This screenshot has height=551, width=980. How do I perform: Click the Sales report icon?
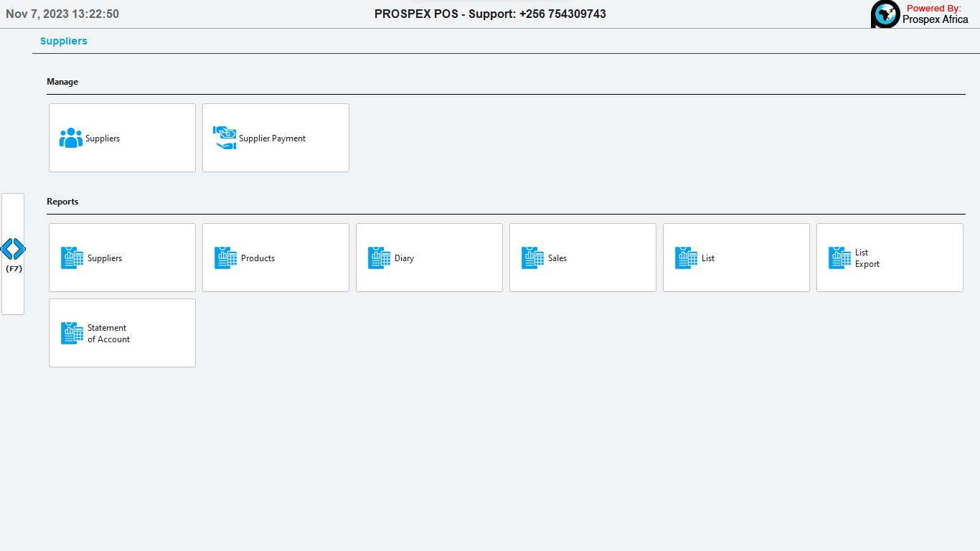pos(532,258)
